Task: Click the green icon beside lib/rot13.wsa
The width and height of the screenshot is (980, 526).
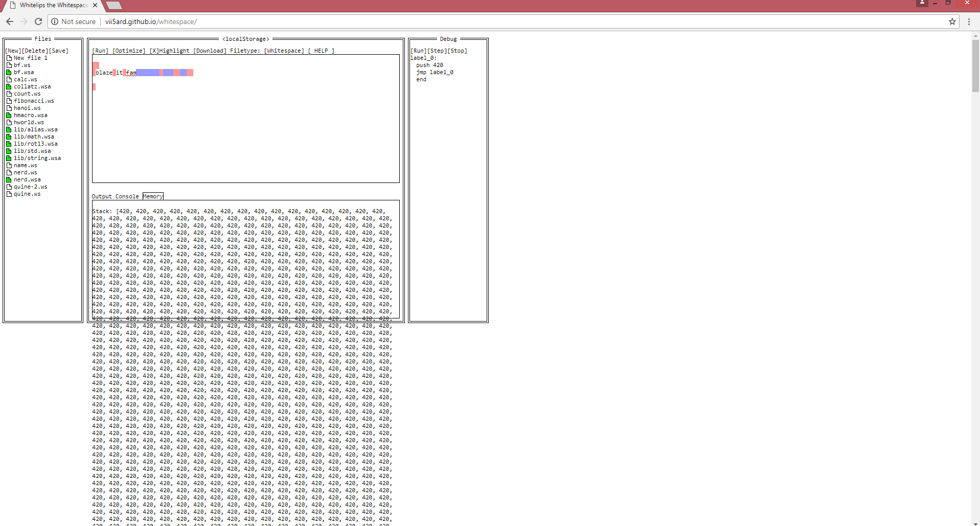Action: tap(9, 144)
